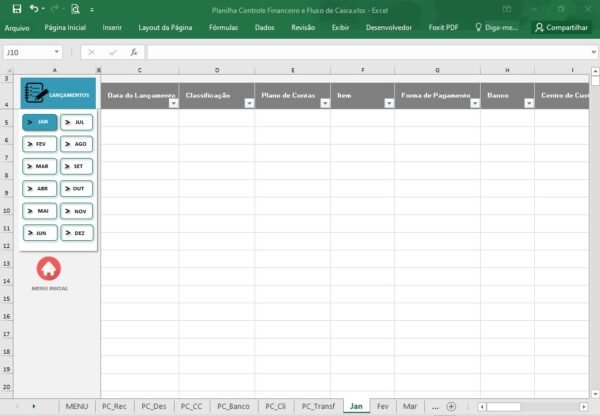Expand the formula bar chevron

pos(593,52)
